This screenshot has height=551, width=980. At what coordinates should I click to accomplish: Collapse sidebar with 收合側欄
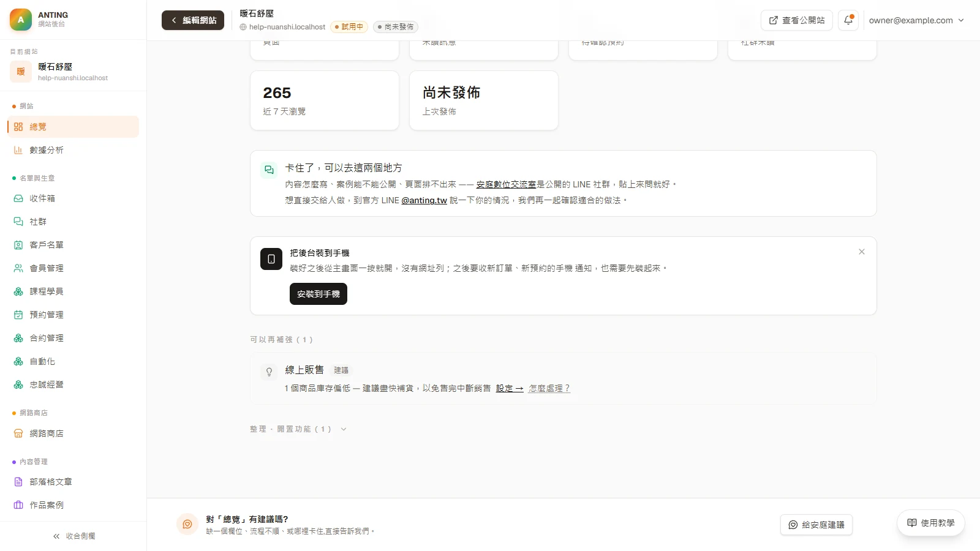pos(73,536)
